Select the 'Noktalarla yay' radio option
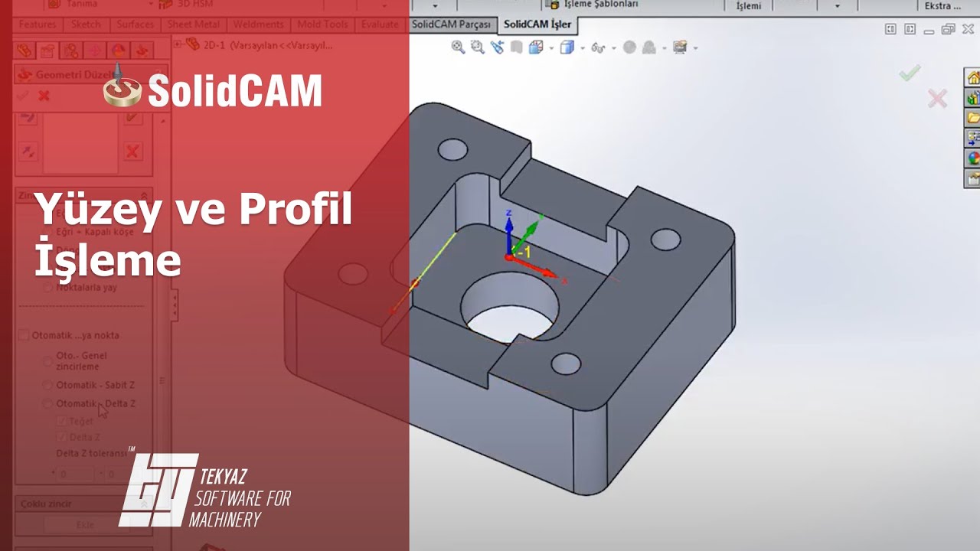Viewport: 980px width, 551px height. click(x=48, y=288)
